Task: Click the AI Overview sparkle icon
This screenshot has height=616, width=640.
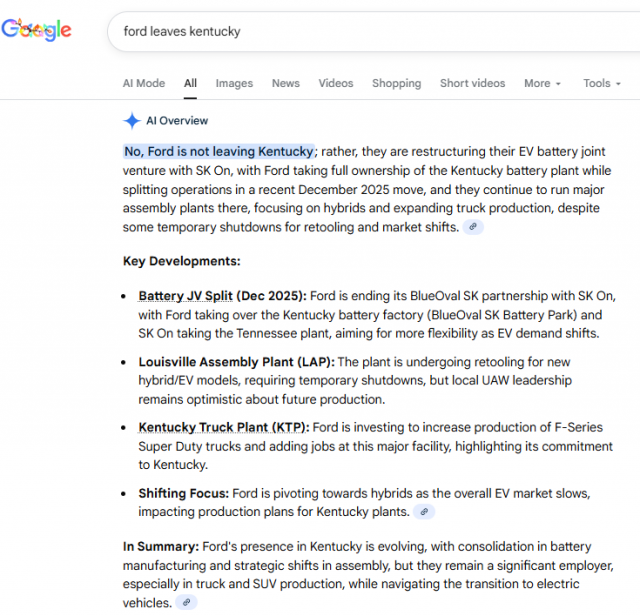Action: click(132, 121)
